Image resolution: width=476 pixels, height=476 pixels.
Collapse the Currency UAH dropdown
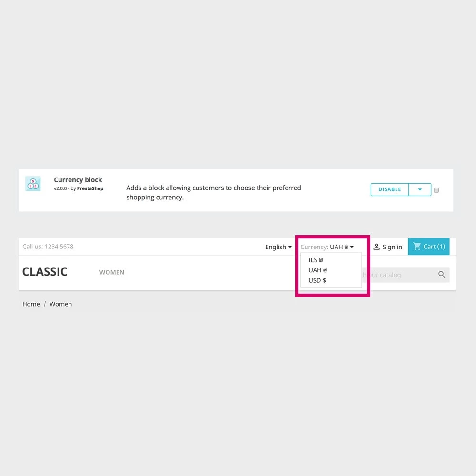coord(327,247)
